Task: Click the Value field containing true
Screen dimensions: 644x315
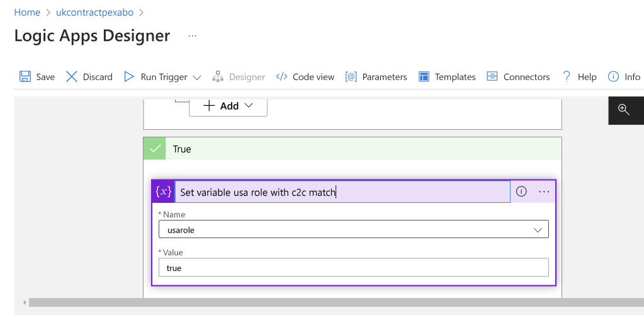Action: tap(354, 268)
